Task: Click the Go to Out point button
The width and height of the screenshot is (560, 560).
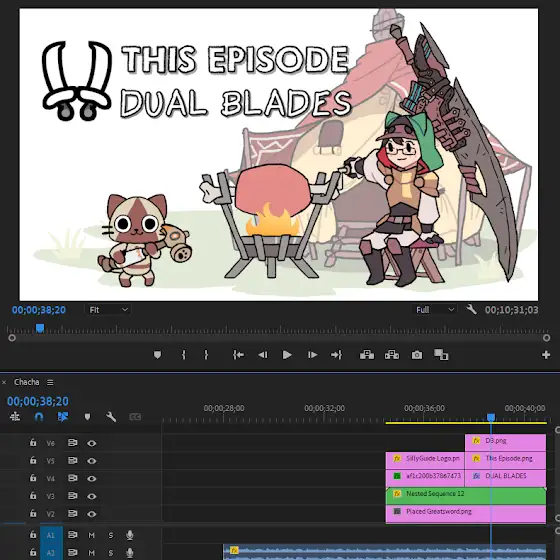Action: click(x=336, y=355)
